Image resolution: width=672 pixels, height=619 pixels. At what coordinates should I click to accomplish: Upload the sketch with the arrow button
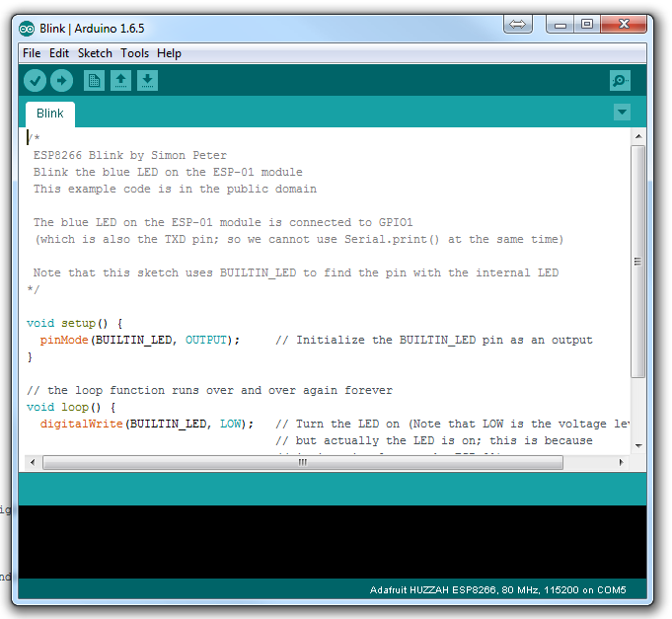(x=62, y=81)
